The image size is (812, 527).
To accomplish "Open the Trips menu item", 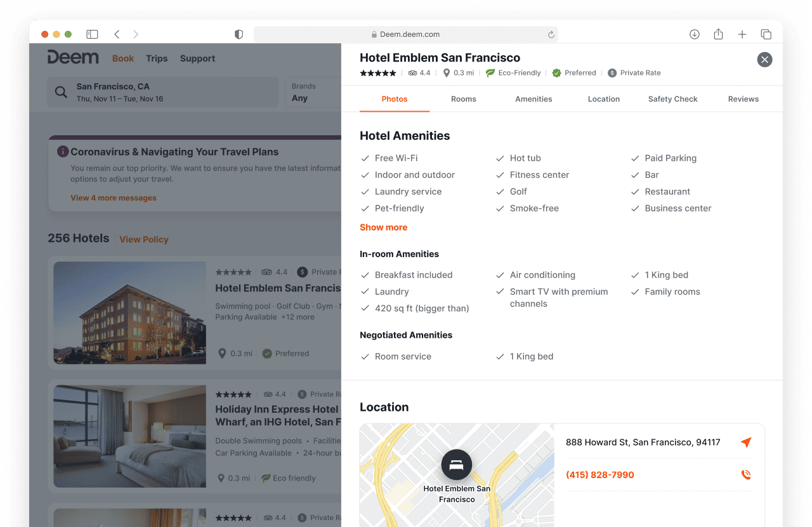I will (x=157, y=58).
